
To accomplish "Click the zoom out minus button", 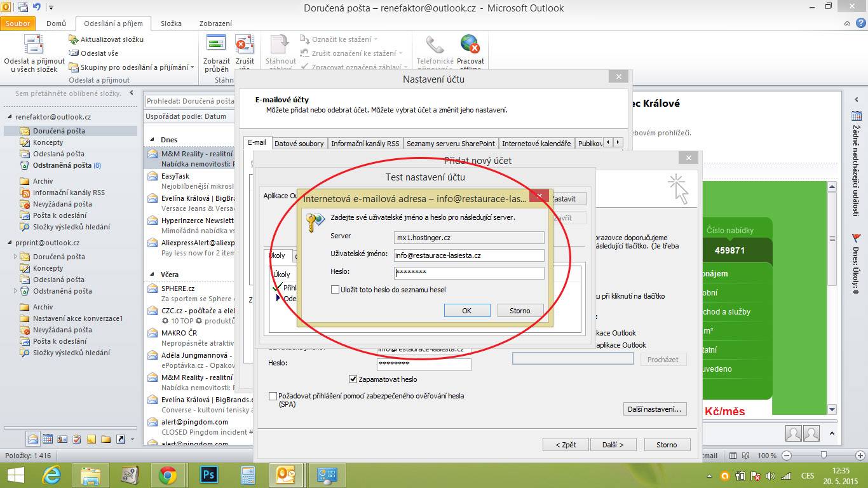I will (x=786, y=456).
